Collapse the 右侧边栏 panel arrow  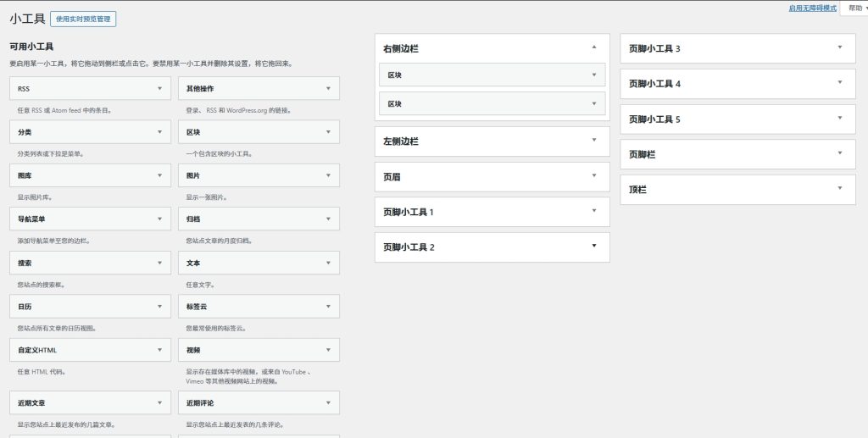coord(594,47)
